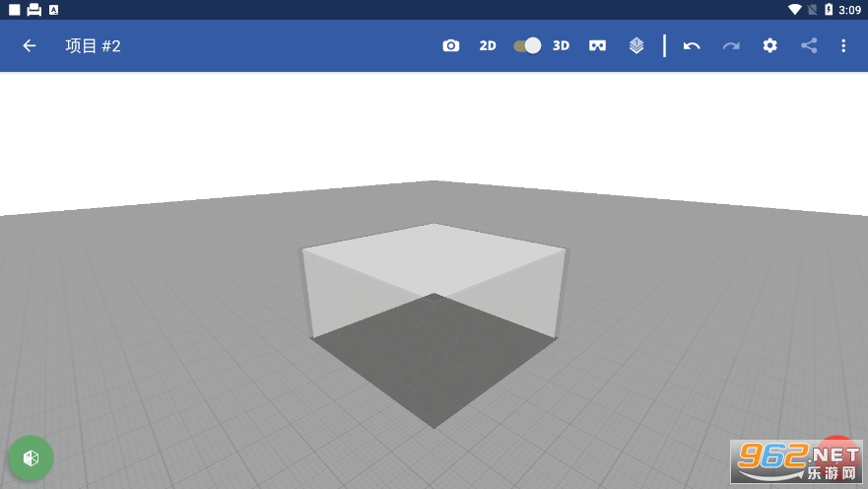Tap the project title 项目 #2
Viewport: 868px width, 489px height.
point(93,45)
